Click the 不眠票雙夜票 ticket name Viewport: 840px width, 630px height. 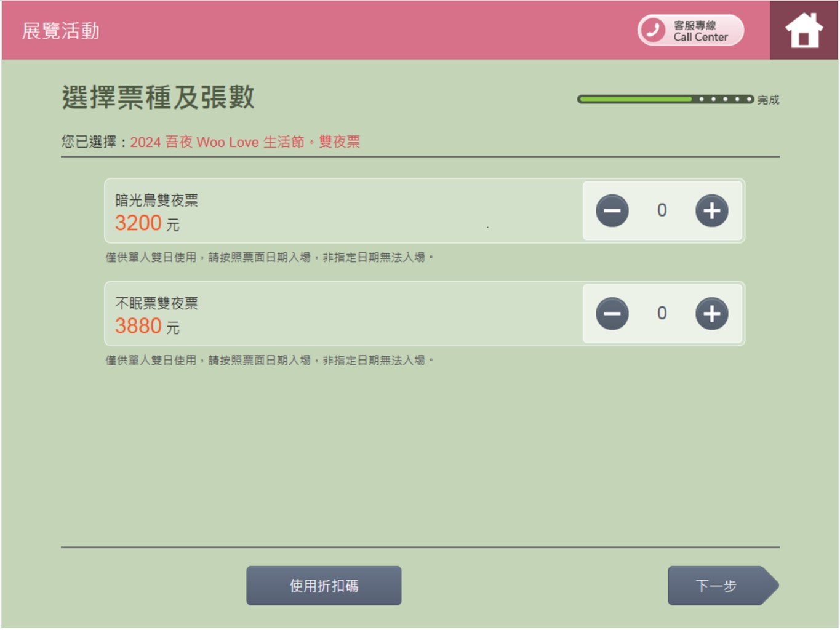click(156, 303)
